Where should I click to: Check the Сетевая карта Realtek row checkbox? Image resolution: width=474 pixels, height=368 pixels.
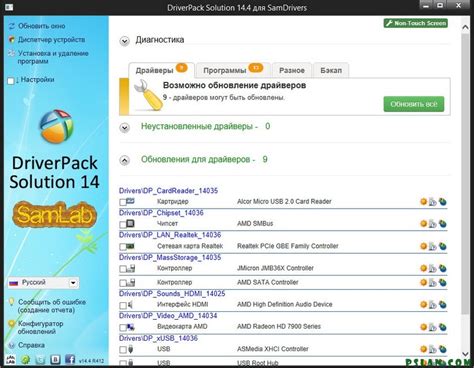[123, 247]
